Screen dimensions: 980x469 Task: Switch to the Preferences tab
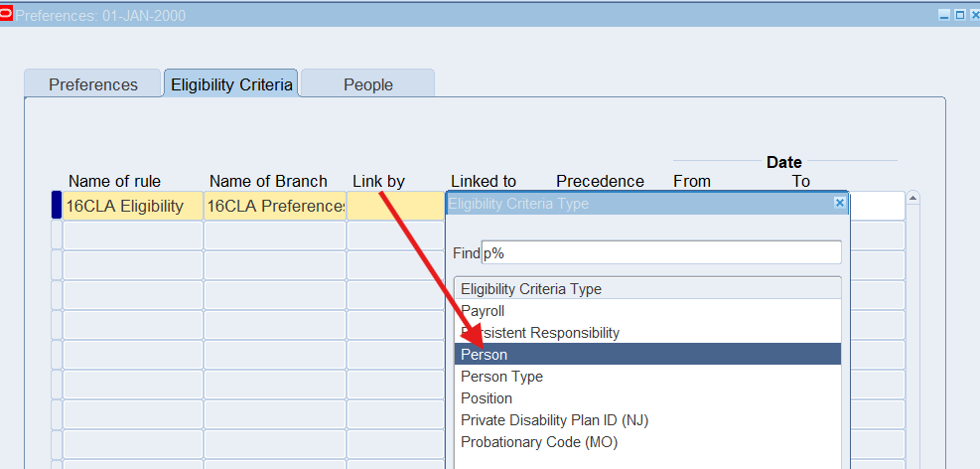click(93, 84)
